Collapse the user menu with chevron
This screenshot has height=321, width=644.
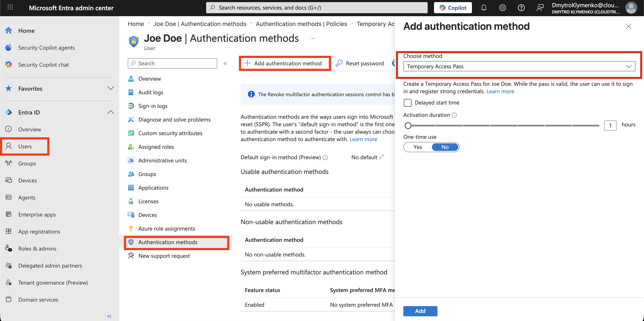point(225,63)
